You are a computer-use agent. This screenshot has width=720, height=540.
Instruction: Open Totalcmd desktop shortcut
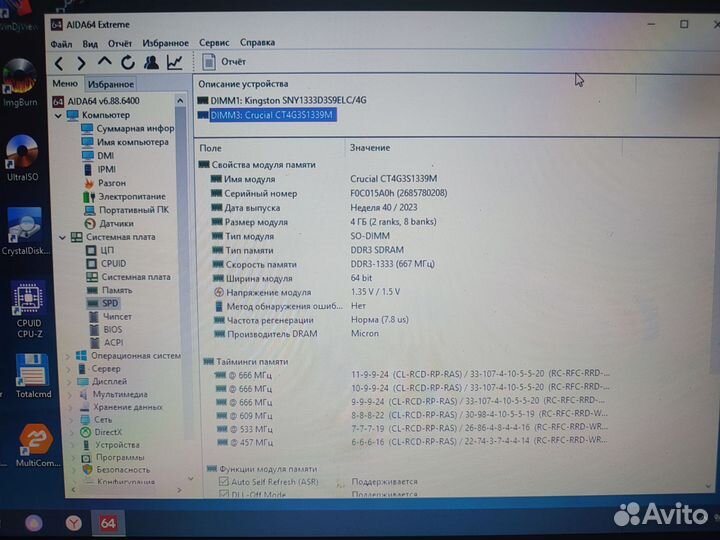pos(33,377)
